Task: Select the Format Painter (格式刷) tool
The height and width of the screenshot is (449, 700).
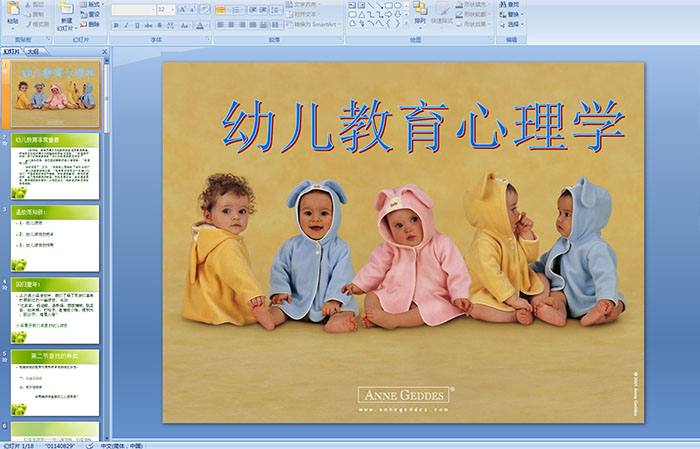Action: [x=37, y=24]
